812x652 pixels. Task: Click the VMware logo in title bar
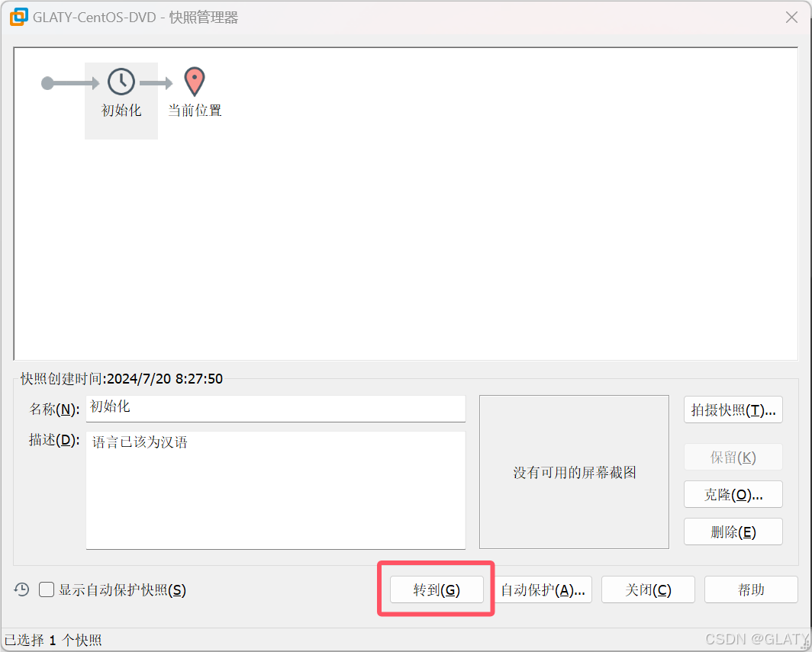pos(18,17)
